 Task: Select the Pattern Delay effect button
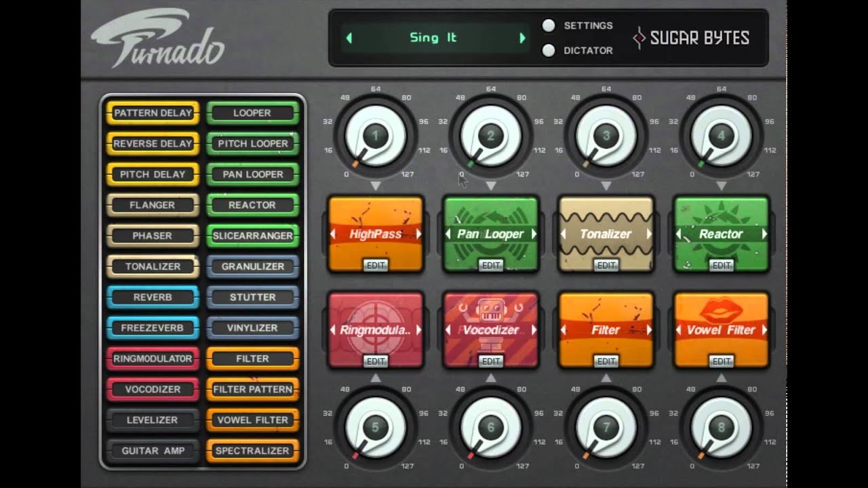[153, 113]
